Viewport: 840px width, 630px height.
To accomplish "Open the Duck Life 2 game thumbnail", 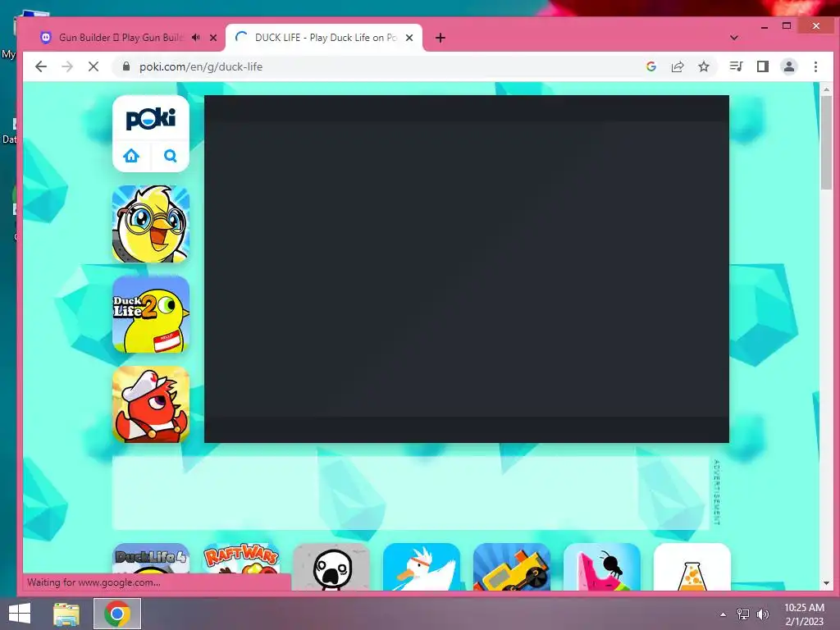I will coord(151,314).
